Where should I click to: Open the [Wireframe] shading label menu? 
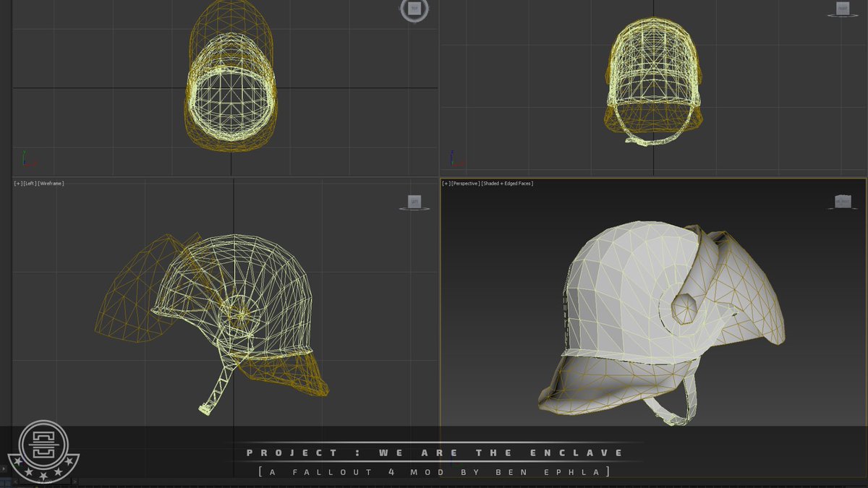[51, 184]
